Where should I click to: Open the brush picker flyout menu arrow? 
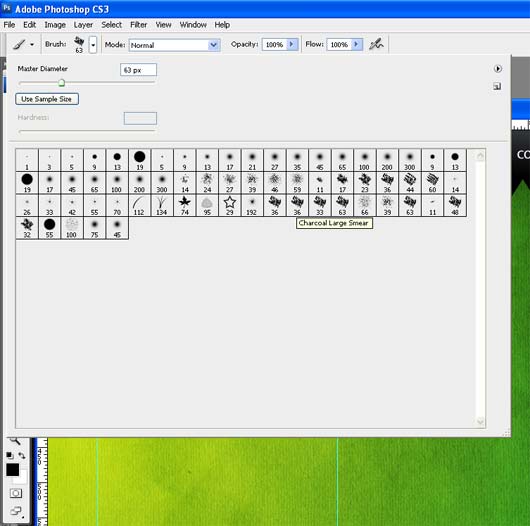[497, 69]
